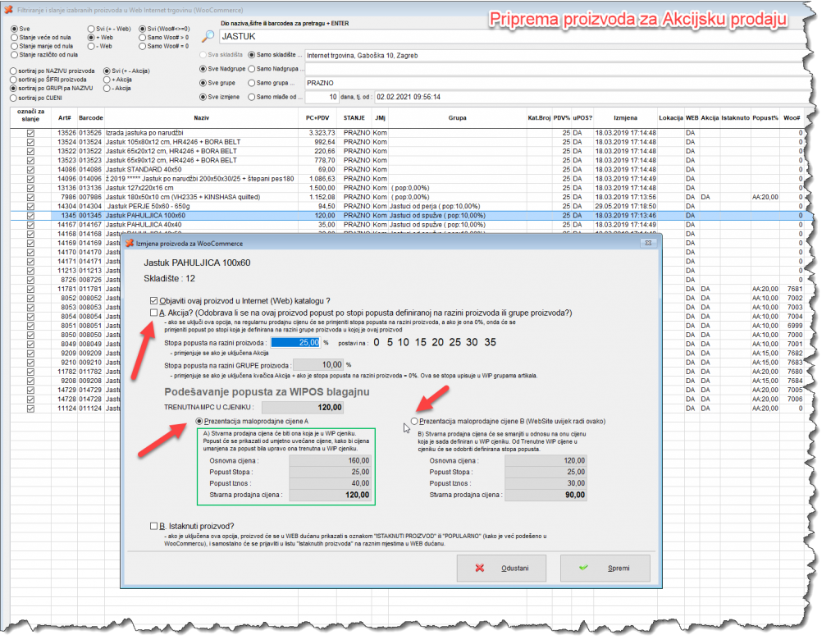Viewport: 840px width, 644px height.
Task: Enable the B. Istaknuti proizvod checkbox
Action: coord(154,526)
